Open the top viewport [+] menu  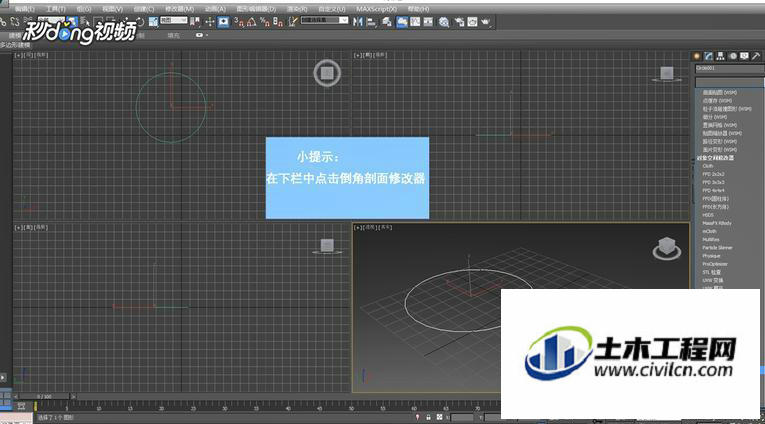tap(18, 55)
